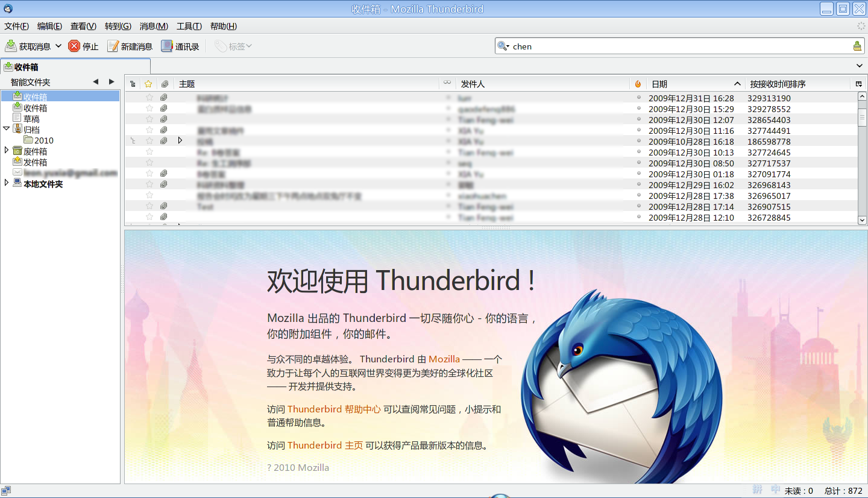Star the message dated 2009年10月28日 16:18

coord(149,141)
